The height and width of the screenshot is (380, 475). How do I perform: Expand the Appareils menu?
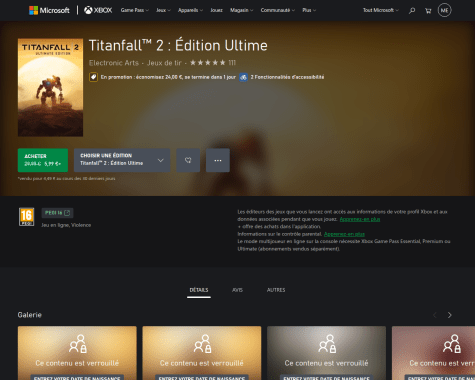pos(190,10)
